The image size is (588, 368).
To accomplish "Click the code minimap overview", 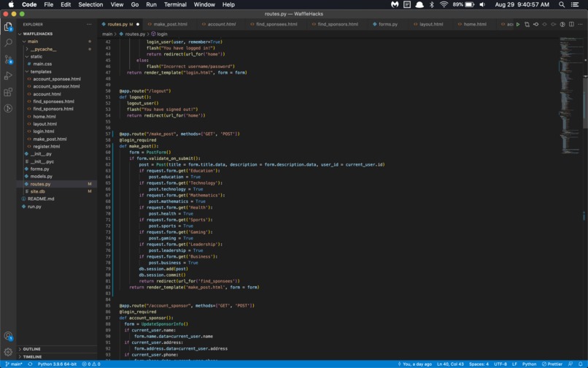I will (570, 94).
